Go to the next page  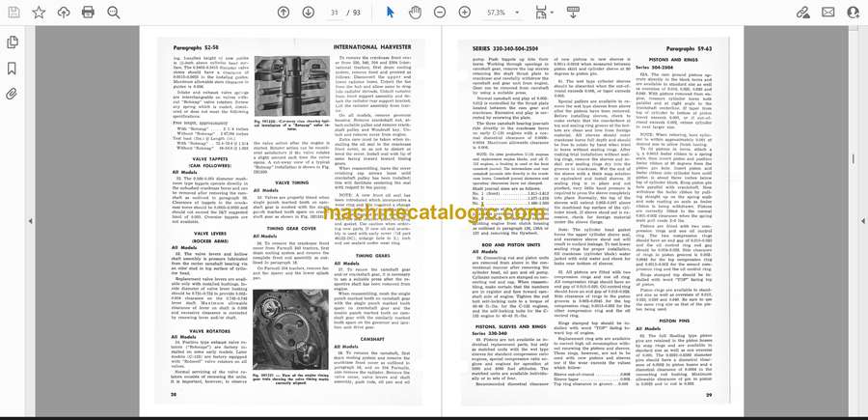(x=309, y=13)
